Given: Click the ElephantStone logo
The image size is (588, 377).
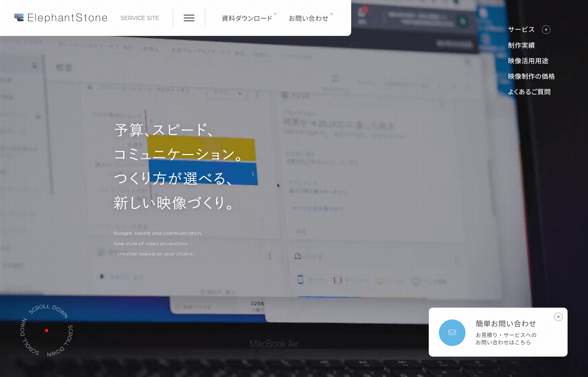Looking at the screenshot, I should [x=61, y=18].
